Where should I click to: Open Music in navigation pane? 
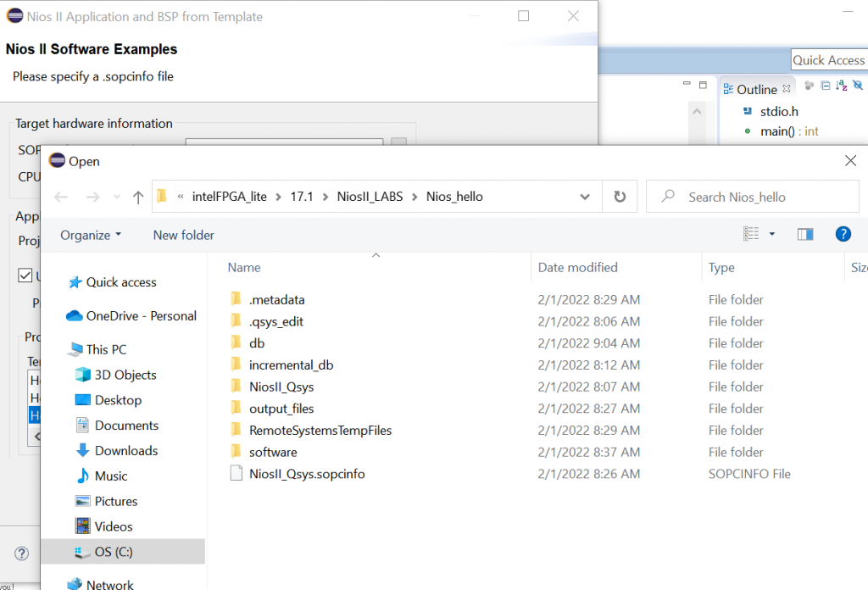coord(111,476)
